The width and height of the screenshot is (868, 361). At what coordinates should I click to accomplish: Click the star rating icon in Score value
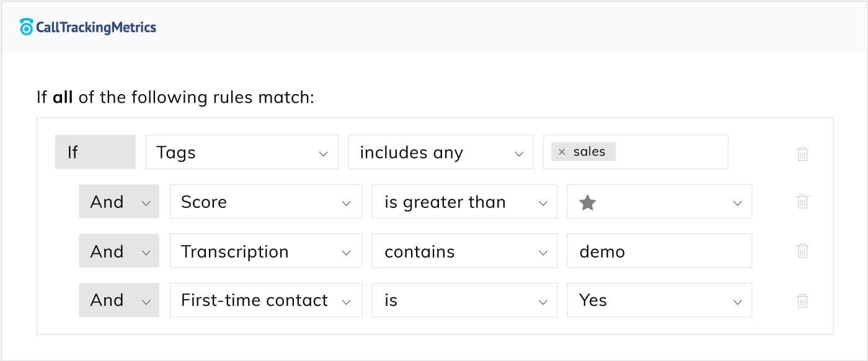(x=587, y=202)
